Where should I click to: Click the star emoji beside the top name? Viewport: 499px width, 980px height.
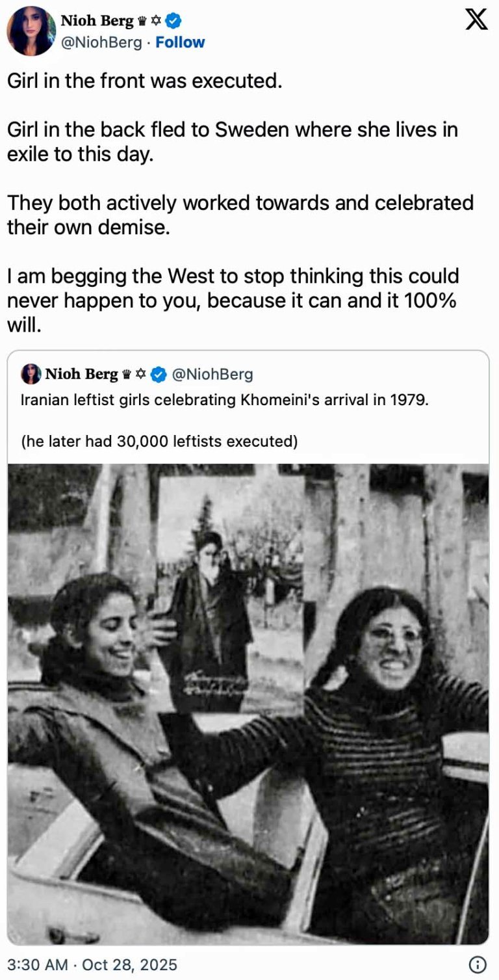click(157, 21)
